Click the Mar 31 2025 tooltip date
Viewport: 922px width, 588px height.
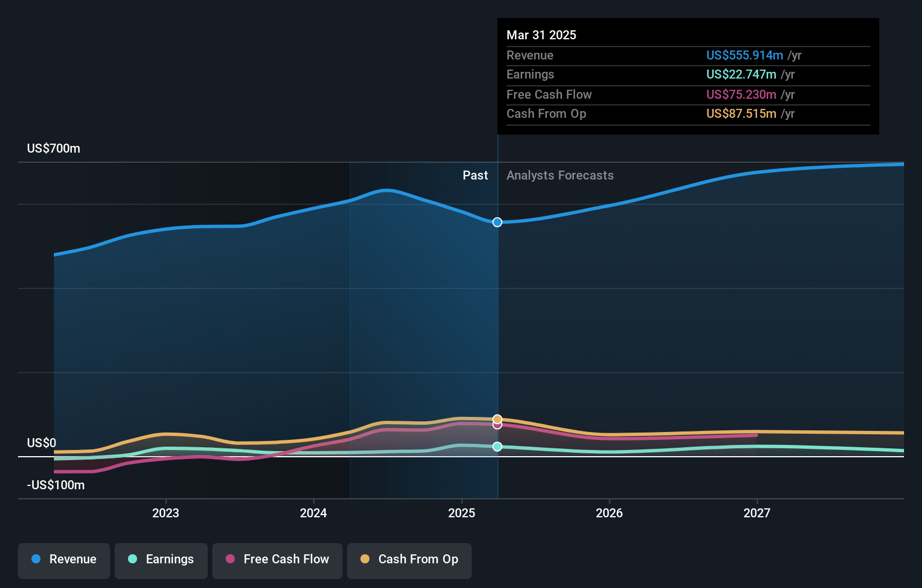point(541,35)
